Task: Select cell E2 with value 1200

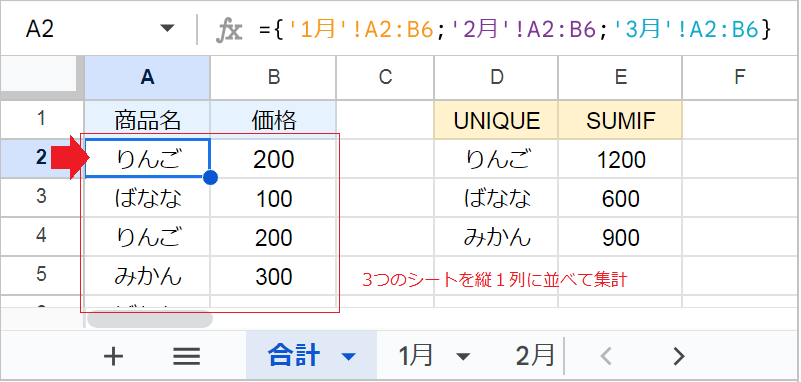Action: pyautogui.click(x=620, y=159)
